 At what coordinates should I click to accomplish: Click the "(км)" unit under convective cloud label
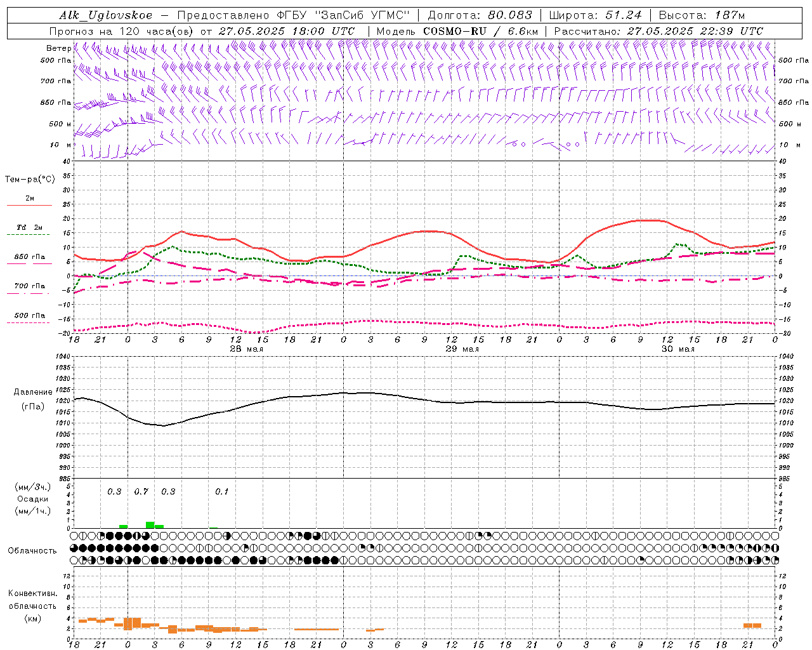[32, 618]
